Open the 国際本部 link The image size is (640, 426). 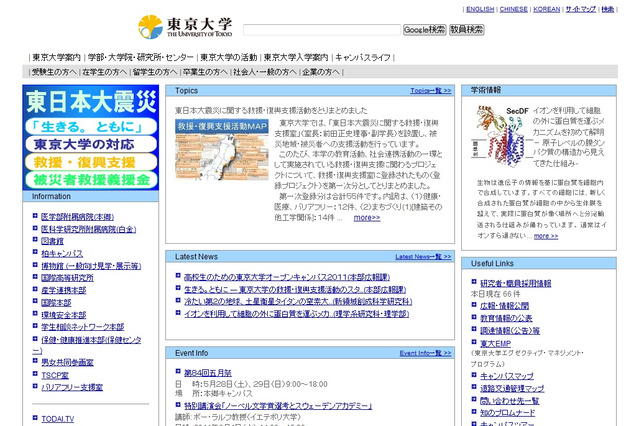pyautogui.click(x=56, y=303)
